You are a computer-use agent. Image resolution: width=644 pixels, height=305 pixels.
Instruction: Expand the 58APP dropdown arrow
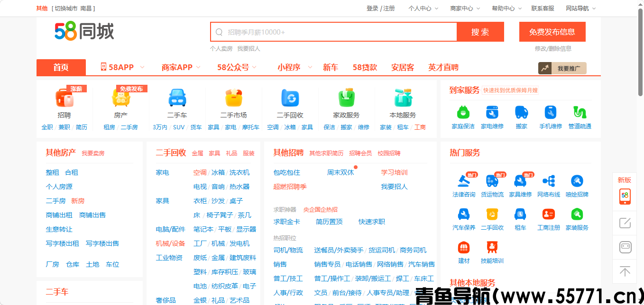click(142, 67)
